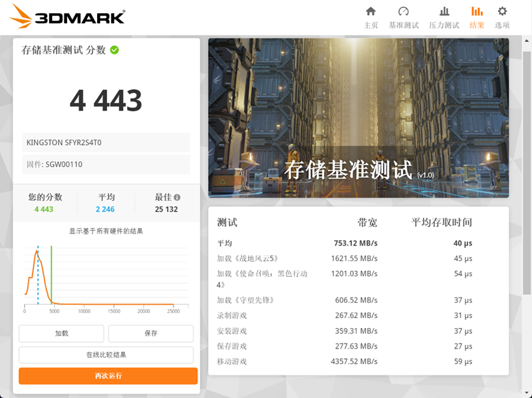532x398 pixels.
Task: Run the benchmark again with 再次运行
Action: click(108, 376)
